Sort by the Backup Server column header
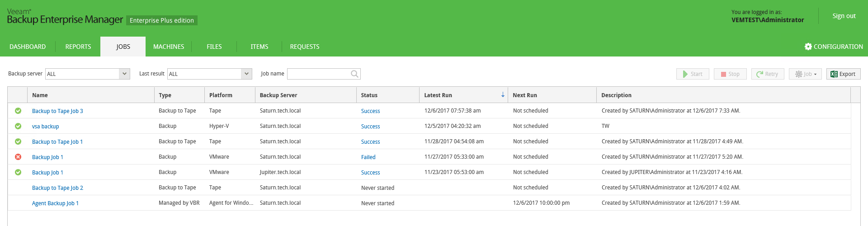 click(306, 95)
